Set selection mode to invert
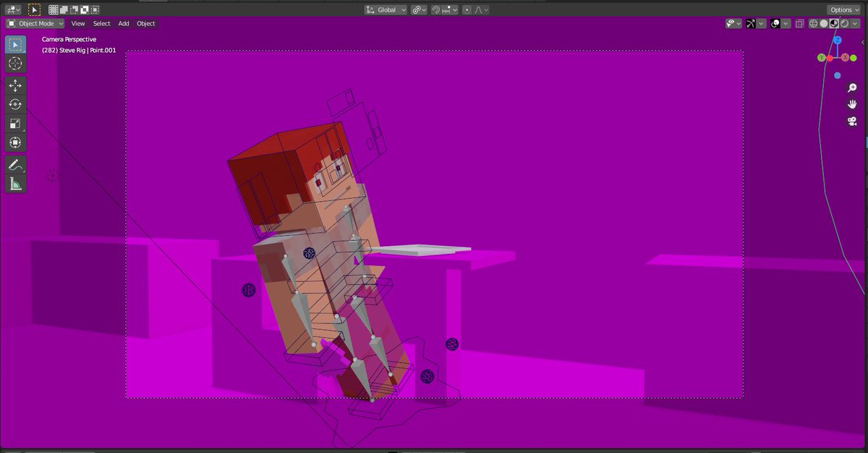 [85, 10]
